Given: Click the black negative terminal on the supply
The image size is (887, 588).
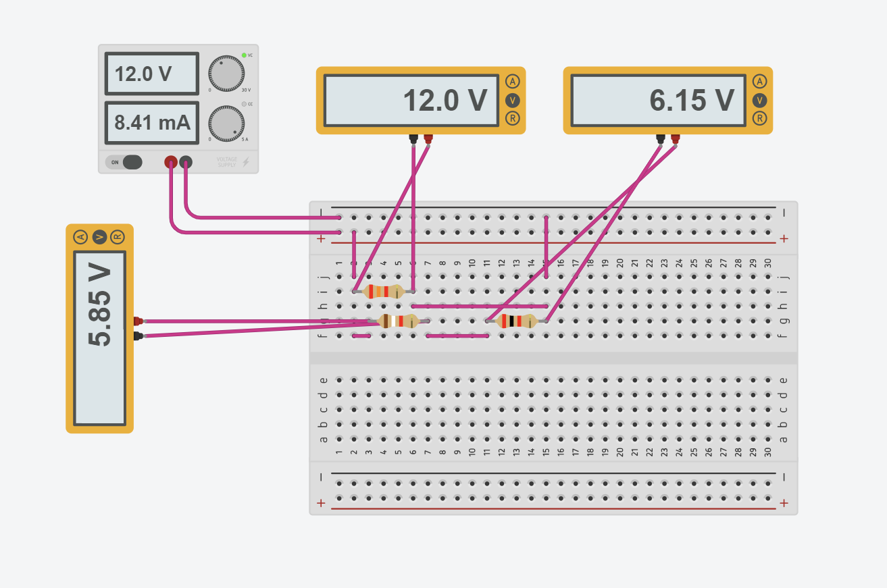Looking at the screenshot, I should [x=186, y=162].
